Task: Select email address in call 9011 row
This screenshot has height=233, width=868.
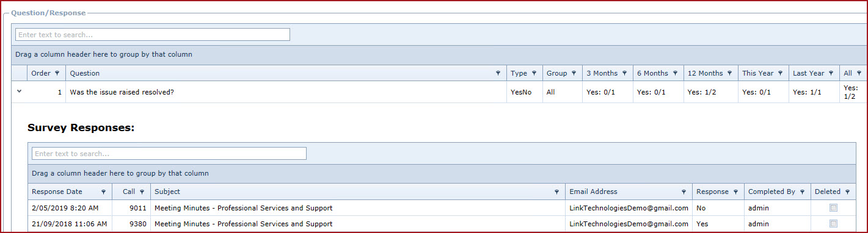Action: [629, 208]
